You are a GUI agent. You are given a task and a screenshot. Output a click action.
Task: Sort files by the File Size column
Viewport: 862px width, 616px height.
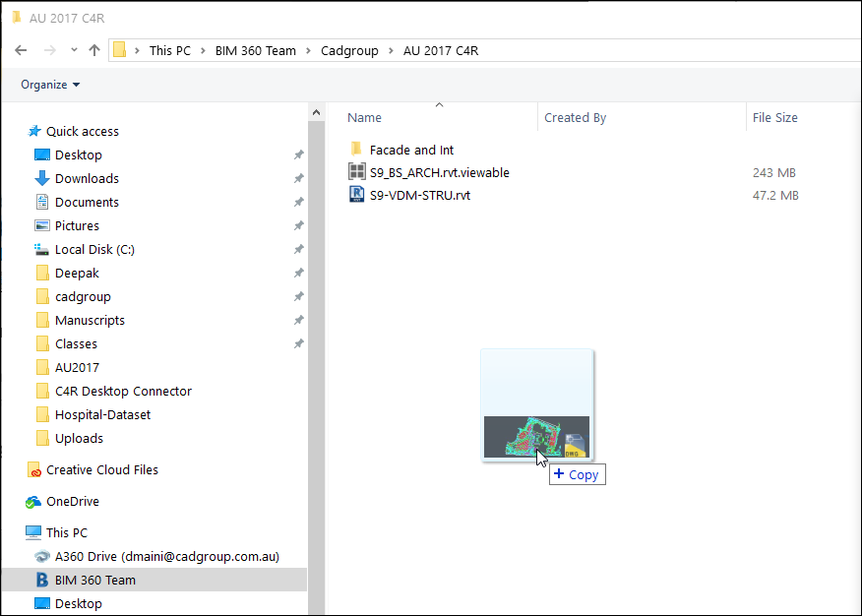774,118
